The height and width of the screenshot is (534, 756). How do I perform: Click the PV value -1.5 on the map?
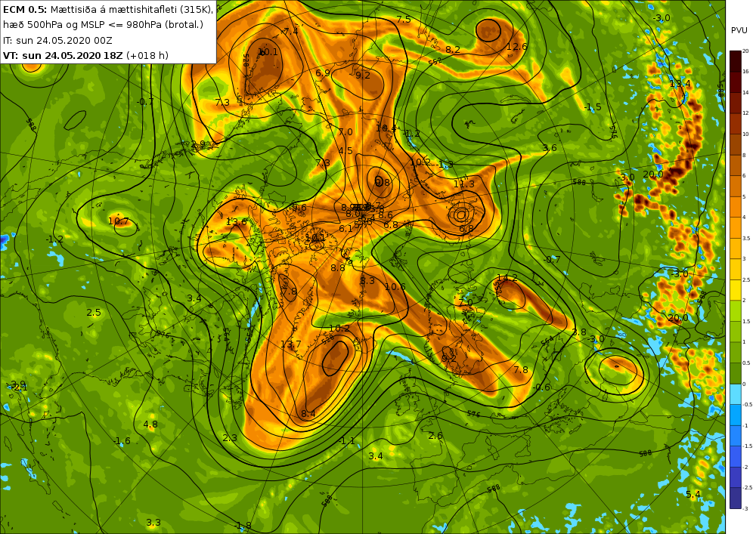click(x=593, y=107)
